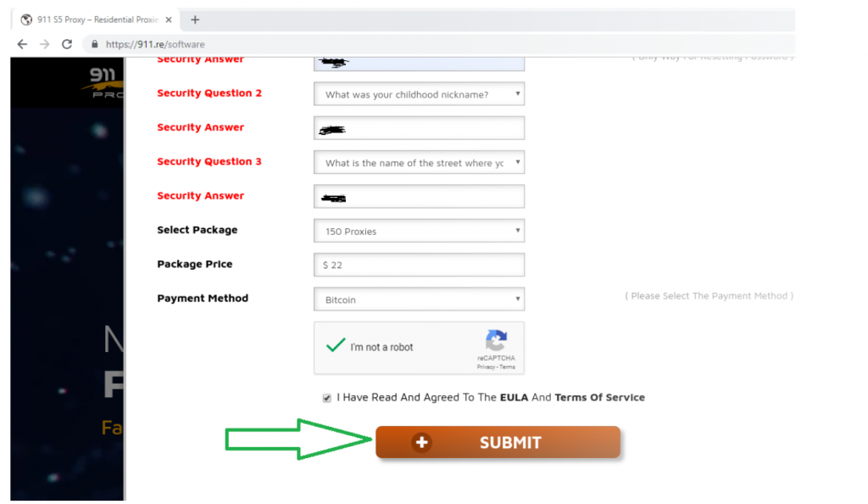Expand the Security Question 3 dropdown
This screenshot has height=504, width=868.
(419, 162)
